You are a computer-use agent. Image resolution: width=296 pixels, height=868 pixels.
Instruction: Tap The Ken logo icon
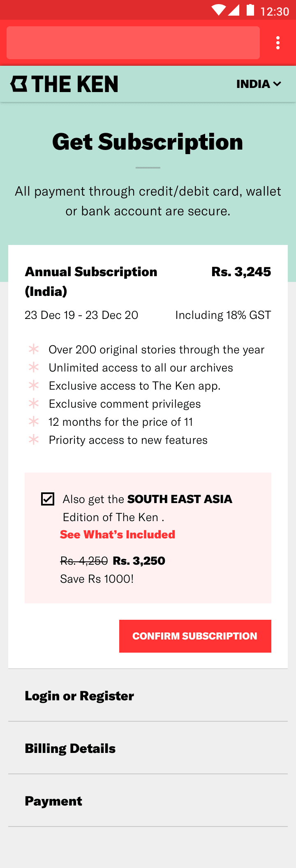[x=19, y=84]
